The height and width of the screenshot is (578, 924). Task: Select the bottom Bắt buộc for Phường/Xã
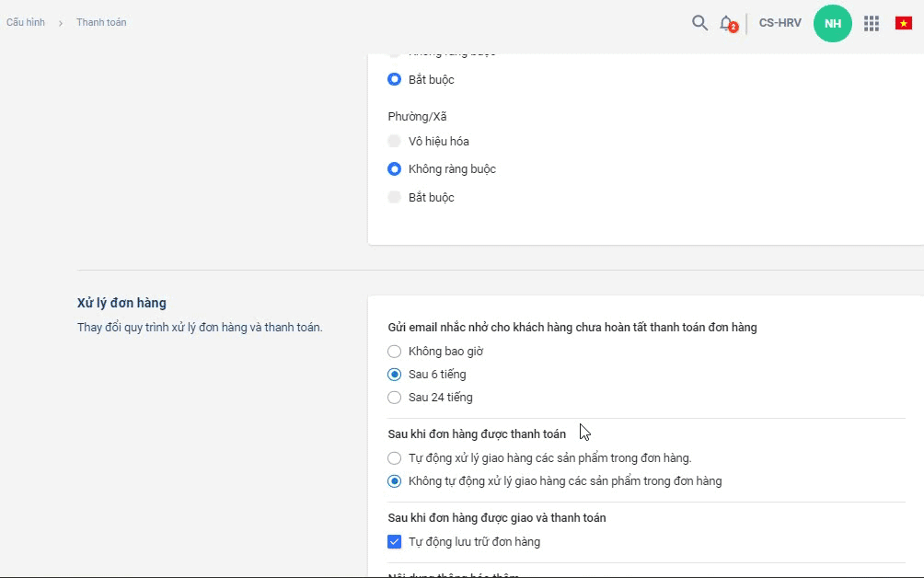(395, 197)
